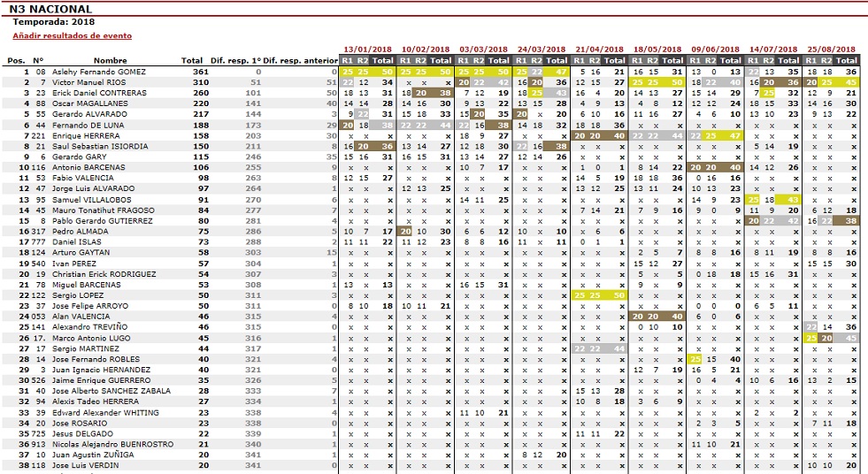Open the 13/01/2018 event date link
868x474 pixels.
point(367,50)
